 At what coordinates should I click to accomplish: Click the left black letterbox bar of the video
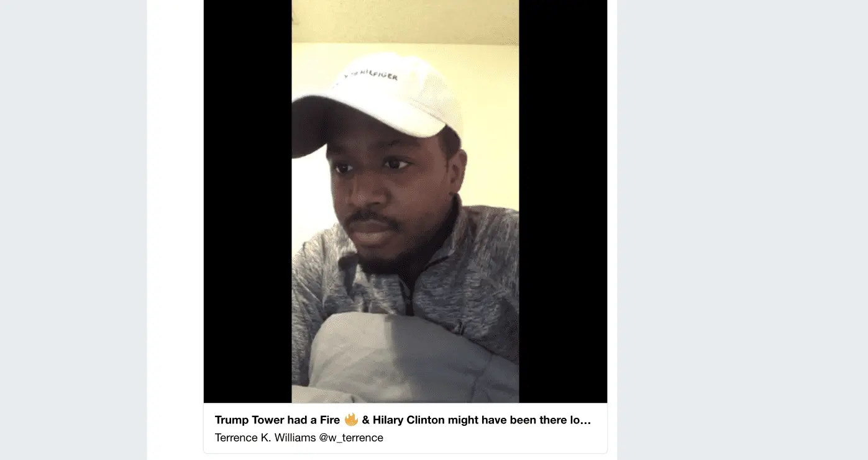(x=248, y=201)
